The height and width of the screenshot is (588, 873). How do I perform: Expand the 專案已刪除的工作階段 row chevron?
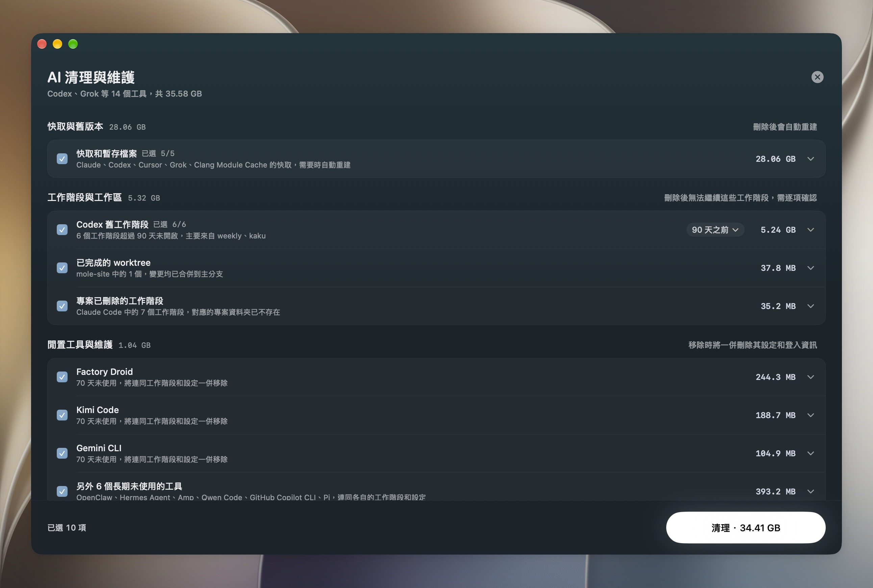810,306
